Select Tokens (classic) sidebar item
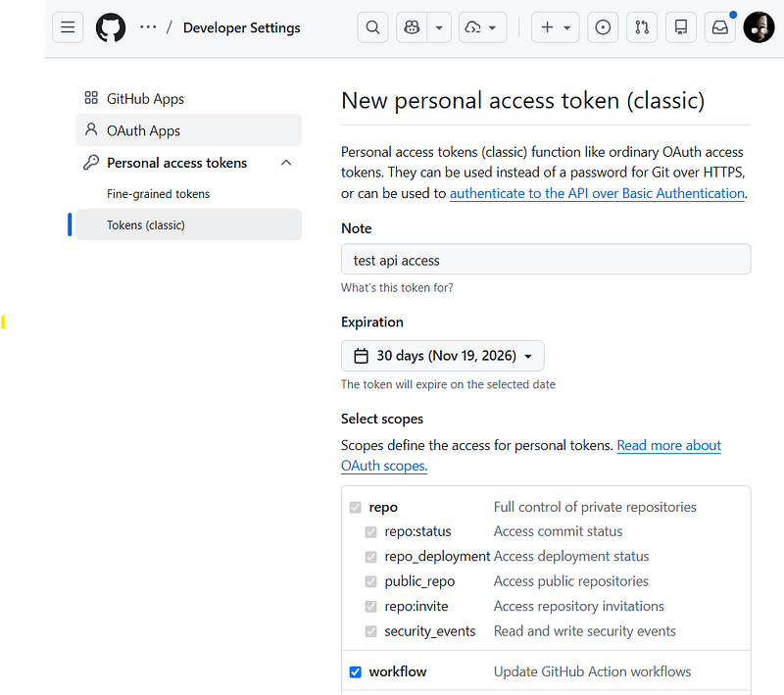The height and width of the screenshot is (695, 784). [x=188, y=225]
